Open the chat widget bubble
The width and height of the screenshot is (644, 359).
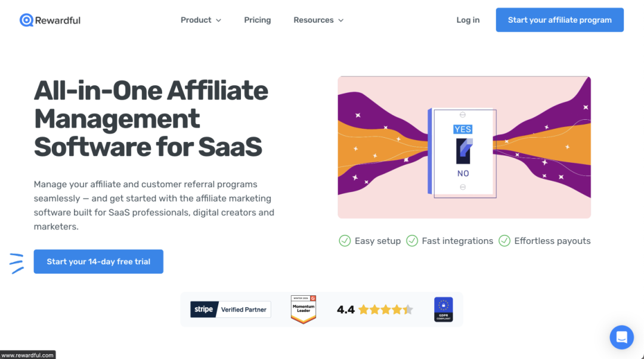point(621,337)
